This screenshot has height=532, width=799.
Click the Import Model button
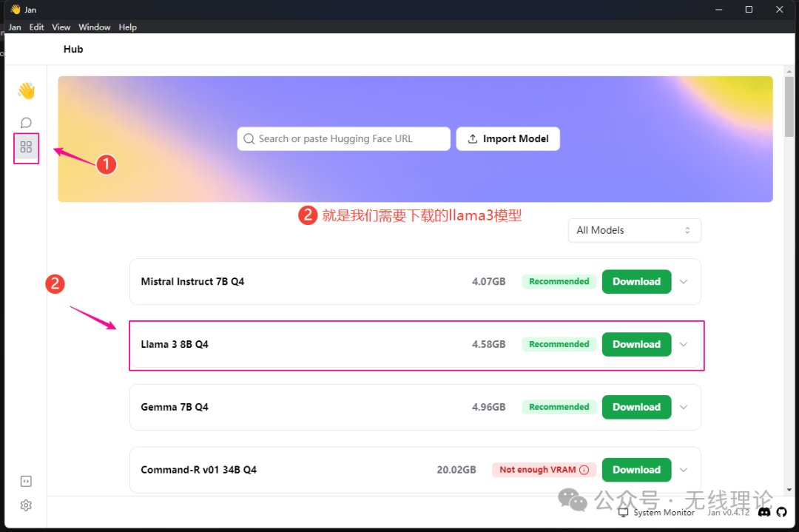508,138
